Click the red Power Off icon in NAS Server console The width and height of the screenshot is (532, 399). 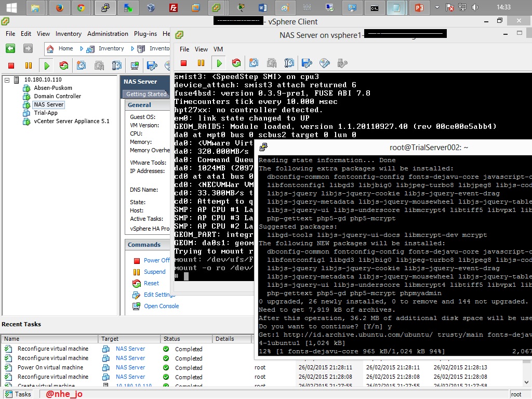coord(184,63)
